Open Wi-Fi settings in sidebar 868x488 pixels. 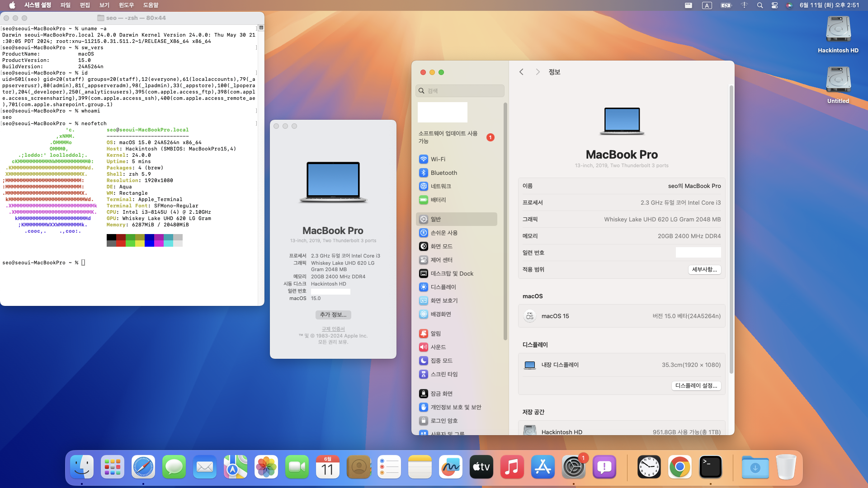point(457,159)
